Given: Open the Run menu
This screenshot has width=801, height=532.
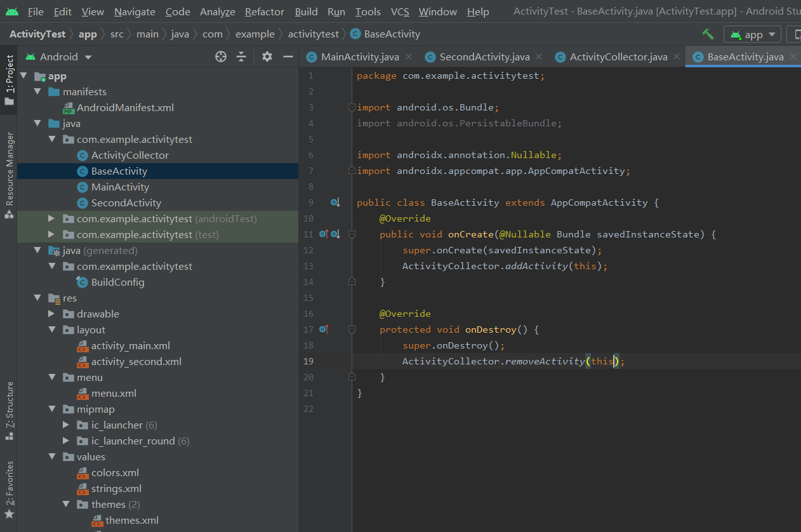Looking at the screenshot, I should (336, 11).
